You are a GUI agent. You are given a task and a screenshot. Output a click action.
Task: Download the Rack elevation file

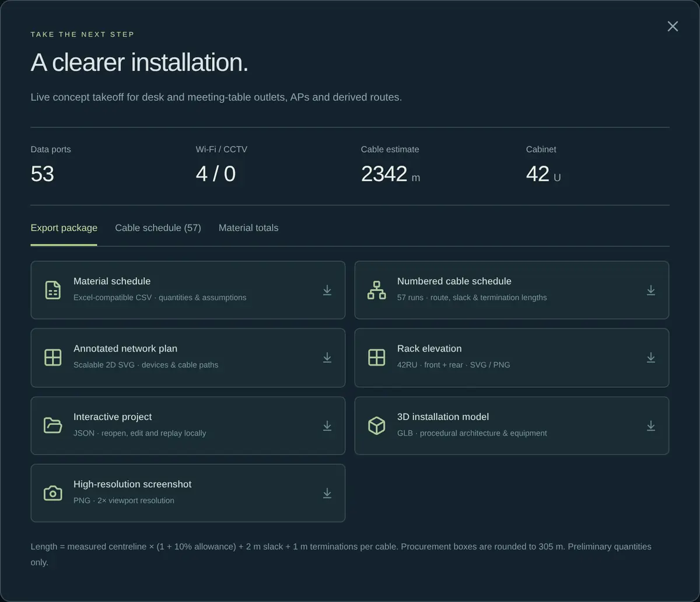pos(651,358)
